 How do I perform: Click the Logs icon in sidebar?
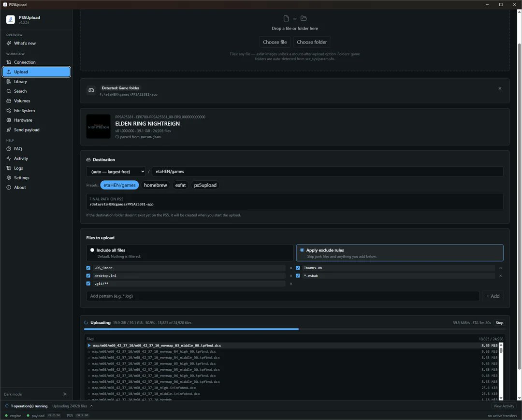click(9, 168)
